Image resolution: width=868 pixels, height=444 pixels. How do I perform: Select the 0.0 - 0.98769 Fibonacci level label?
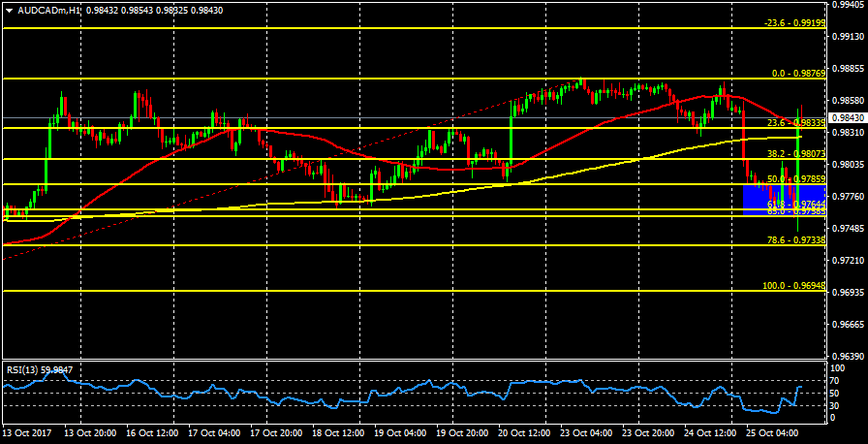[797, 73]
